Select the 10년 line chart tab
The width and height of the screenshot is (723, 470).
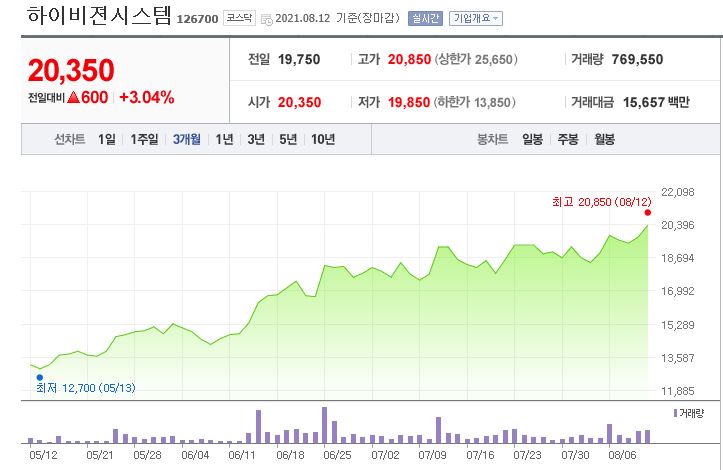[x=323, y=139]
